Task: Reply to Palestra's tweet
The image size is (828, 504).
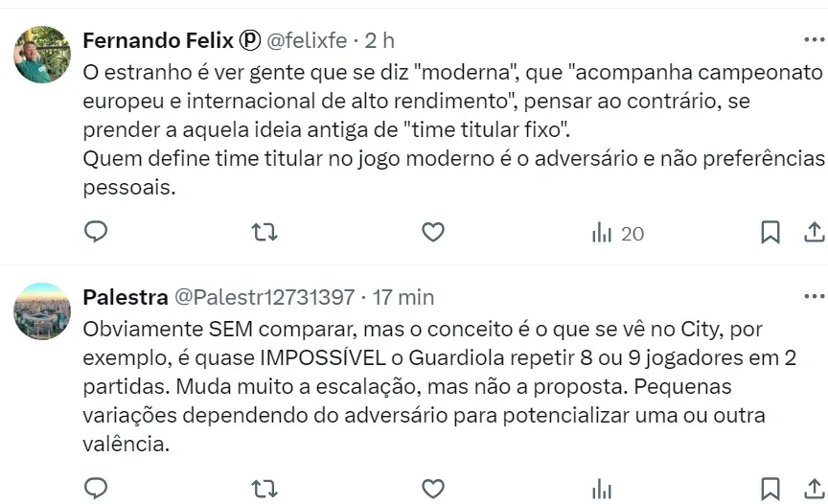Action: [x=96, y=489]
